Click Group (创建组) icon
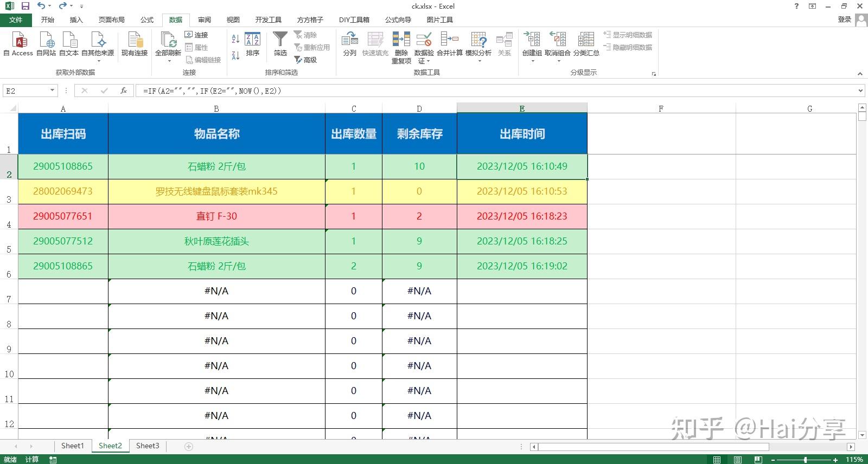 point(532,40)
